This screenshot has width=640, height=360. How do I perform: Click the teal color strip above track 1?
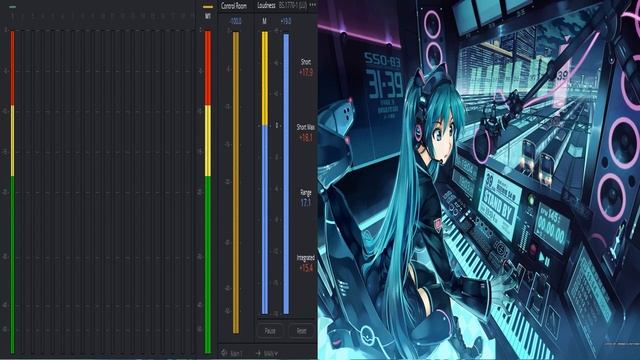click(x=12, y=7)
